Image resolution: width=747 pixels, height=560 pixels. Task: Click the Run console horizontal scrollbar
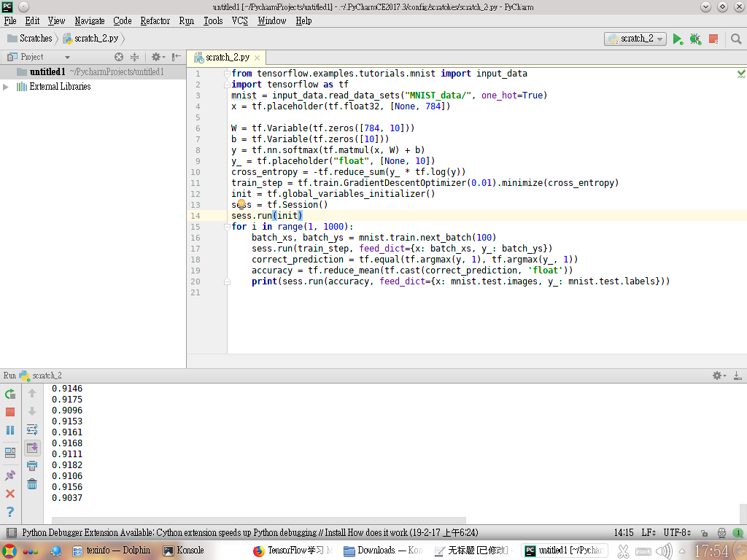pos(259,521)
